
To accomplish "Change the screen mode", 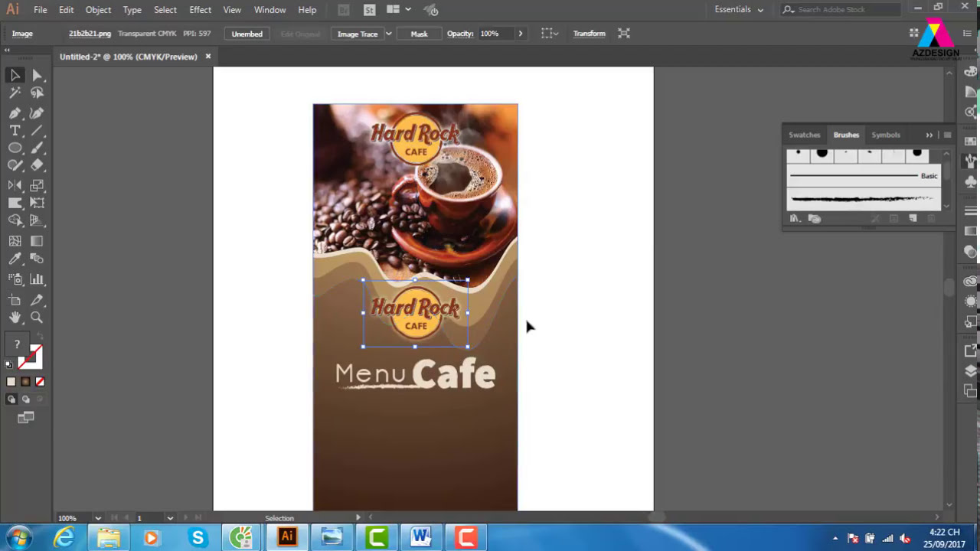I will (26, 418).
